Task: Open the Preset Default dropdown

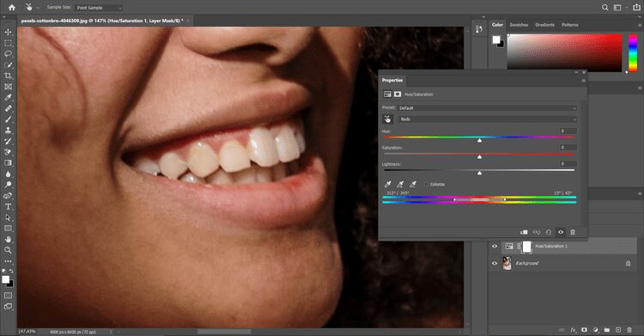Action: 487,107
